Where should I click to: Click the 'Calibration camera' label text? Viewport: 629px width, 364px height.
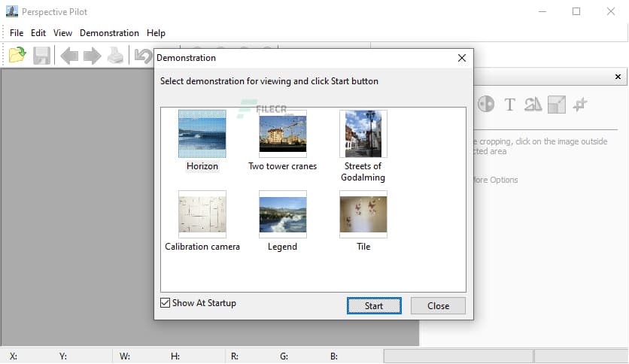tap(202, 247)
